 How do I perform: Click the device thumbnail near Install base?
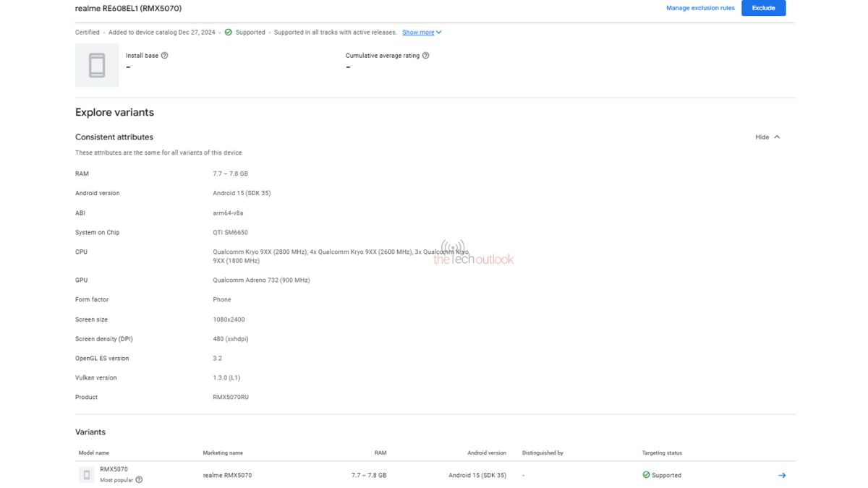point(96,65)
